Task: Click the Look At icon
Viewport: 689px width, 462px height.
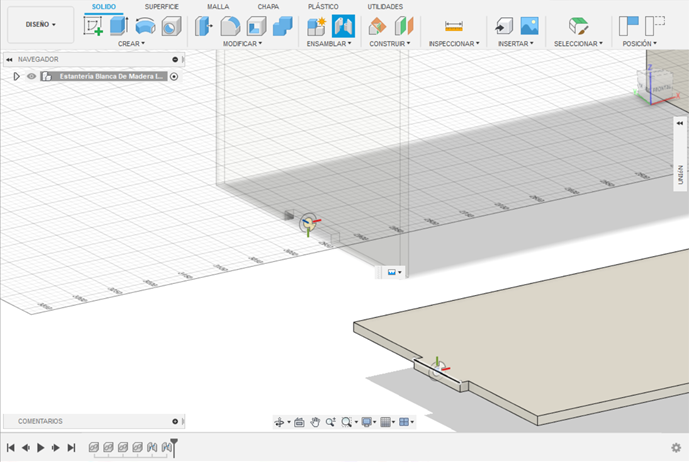Action: (x=299, y=422)
